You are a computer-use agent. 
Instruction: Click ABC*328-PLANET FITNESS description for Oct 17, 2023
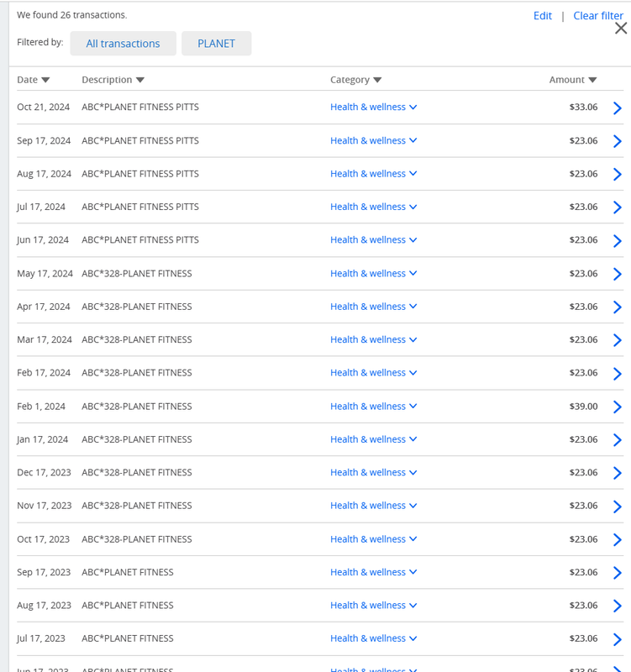(x=137, y=539)
